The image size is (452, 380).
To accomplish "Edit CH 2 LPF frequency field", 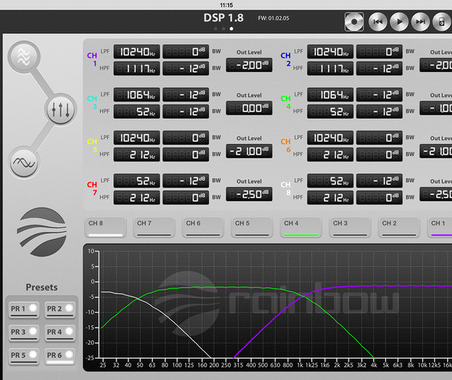I will tap(330, 52).
